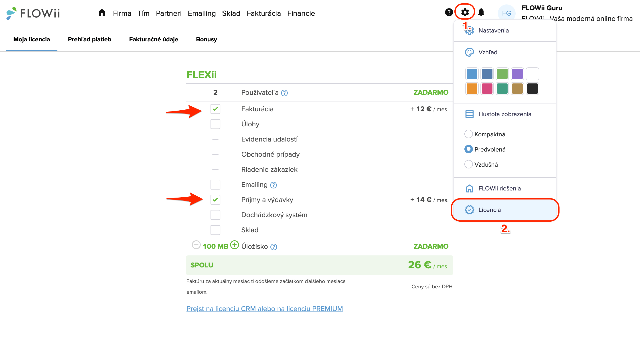The width and height of the screenshot is (640, 364).
Task: Click the FG user avatar
Action: click(x=506, y=13)
